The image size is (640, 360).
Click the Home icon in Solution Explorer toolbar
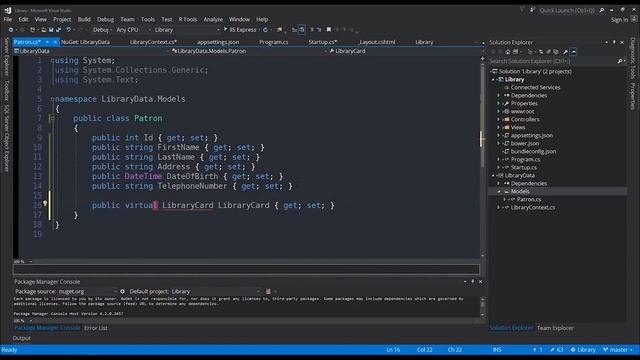[x=507, y=52]
